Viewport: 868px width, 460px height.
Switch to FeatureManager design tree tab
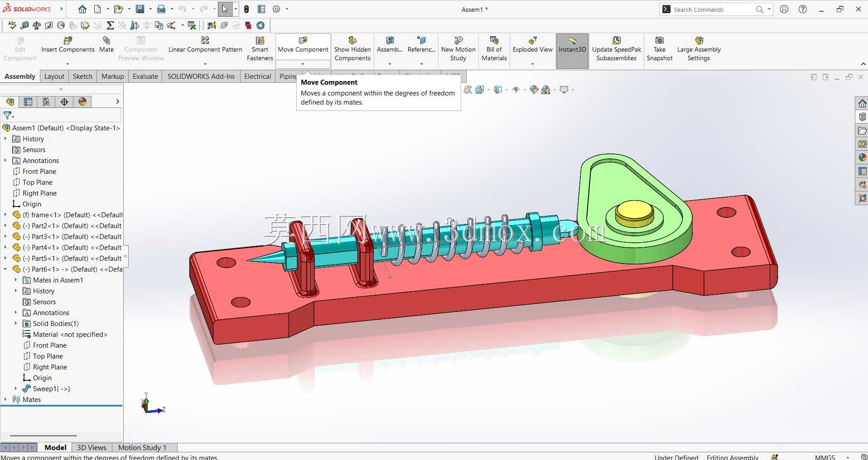click(x=10, y=102)
